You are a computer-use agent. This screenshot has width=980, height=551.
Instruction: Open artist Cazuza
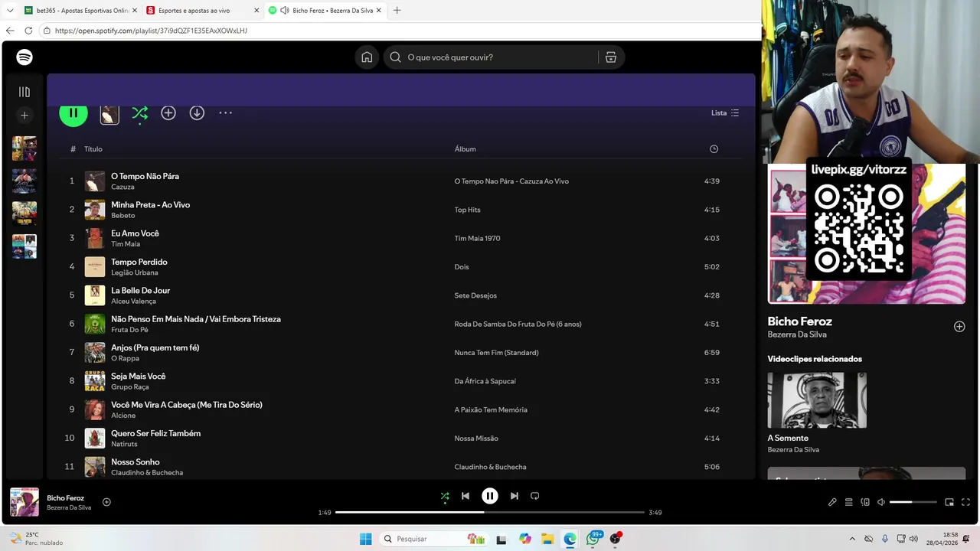122,187
